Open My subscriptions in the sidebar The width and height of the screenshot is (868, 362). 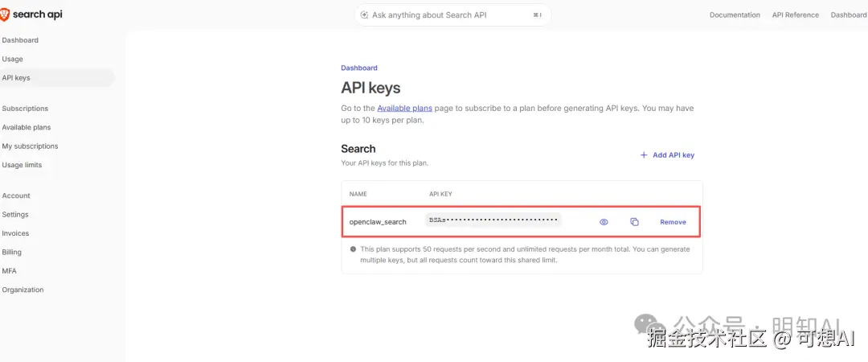pos(30,146)
